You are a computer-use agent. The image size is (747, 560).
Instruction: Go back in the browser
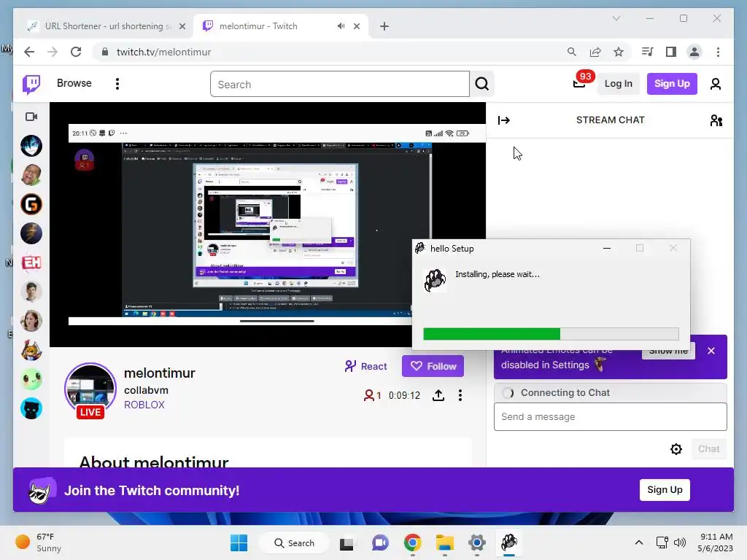click(29, 52)
